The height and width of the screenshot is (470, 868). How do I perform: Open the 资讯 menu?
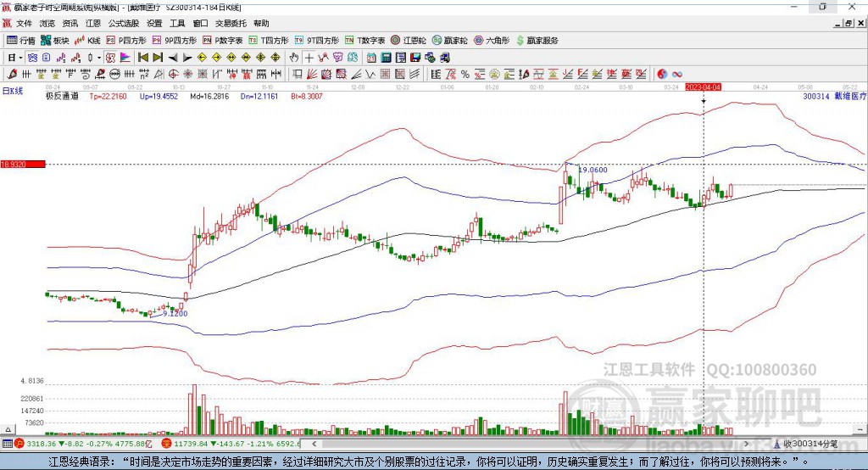click(x=70, y=23)
